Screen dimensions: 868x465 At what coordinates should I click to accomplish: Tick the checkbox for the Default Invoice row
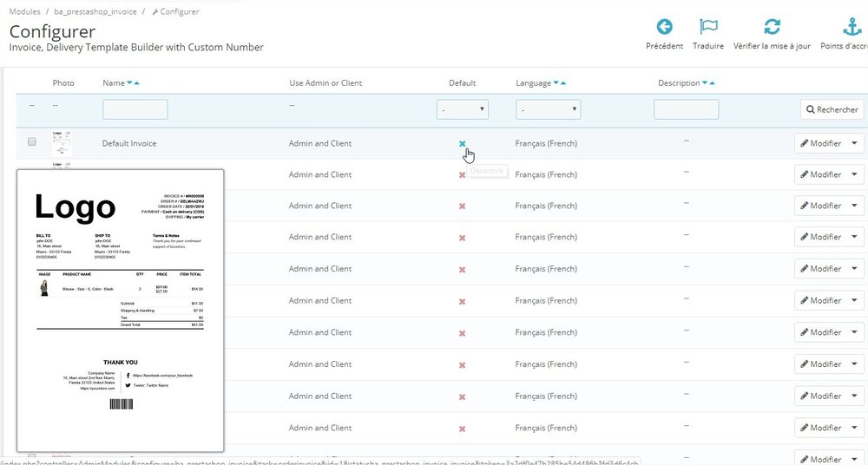[31, 141]
